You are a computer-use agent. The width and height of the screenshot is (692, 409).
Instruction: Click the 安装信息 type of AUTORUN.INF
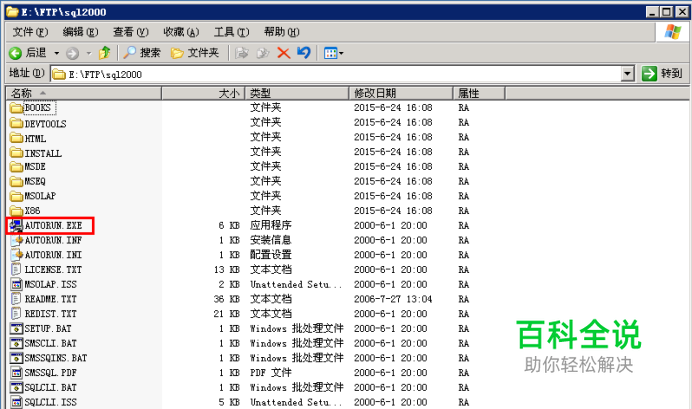[x=271, y=240]
